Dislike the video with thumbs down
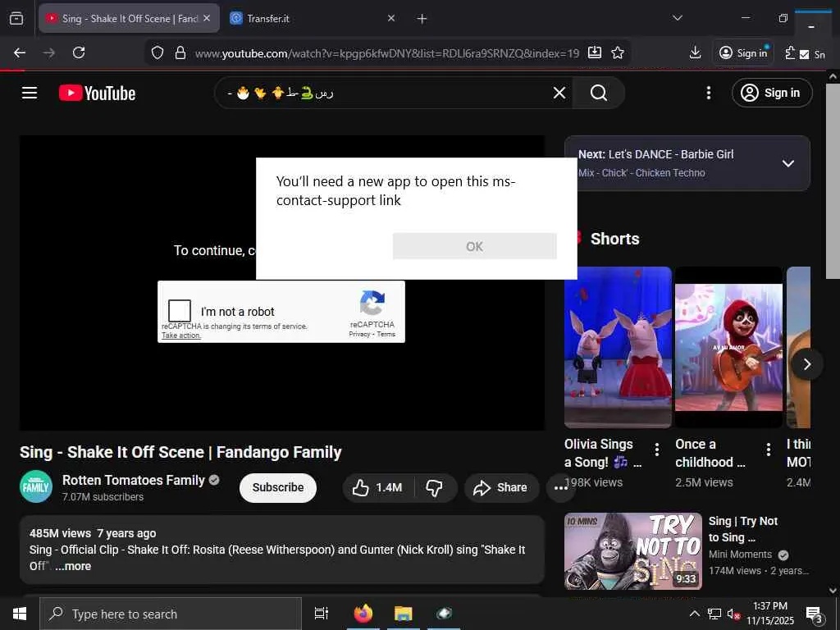 coord(434,487)
